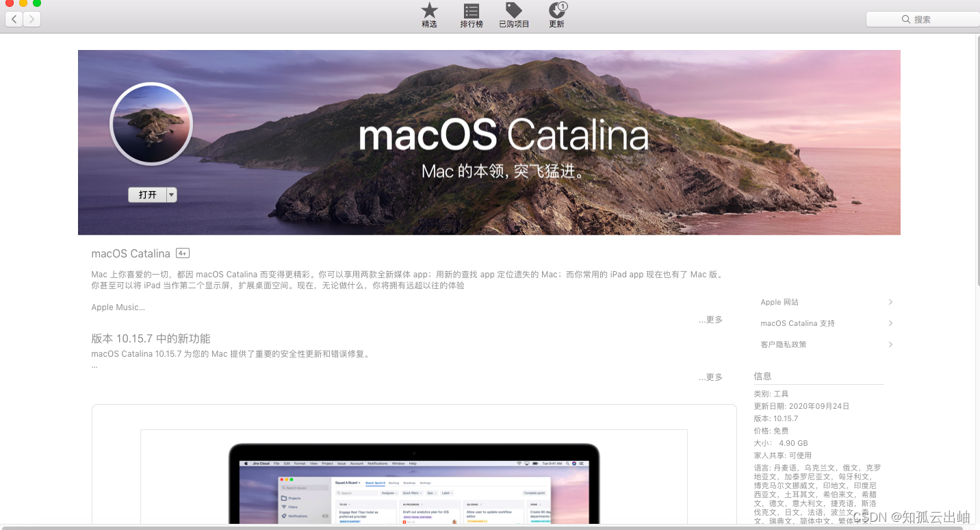Click chevron beside 客户隐私政策
The height and width of the screenshot is (530, 980).
coord(890,344)
